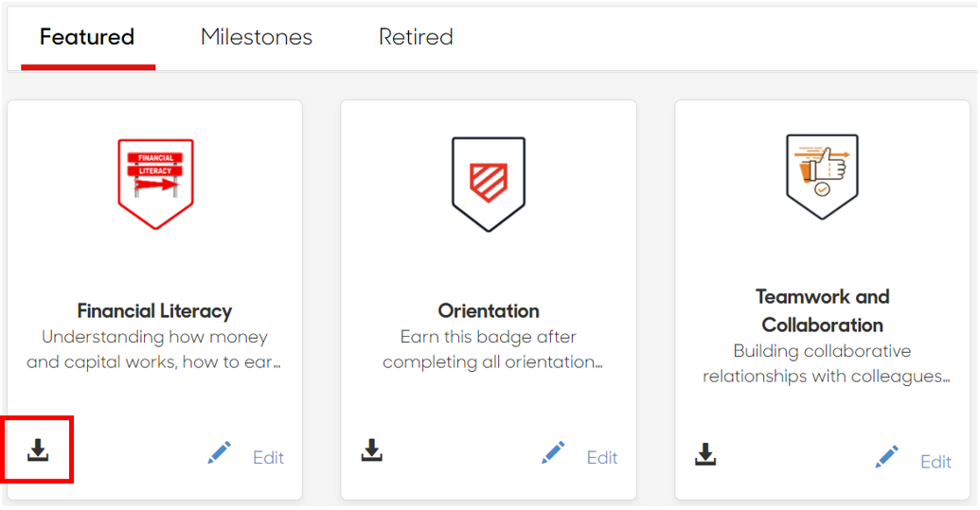The height and width of the screenshot is (510, 980).
Task: Download the Orientation badge
Action: (372, 449)
